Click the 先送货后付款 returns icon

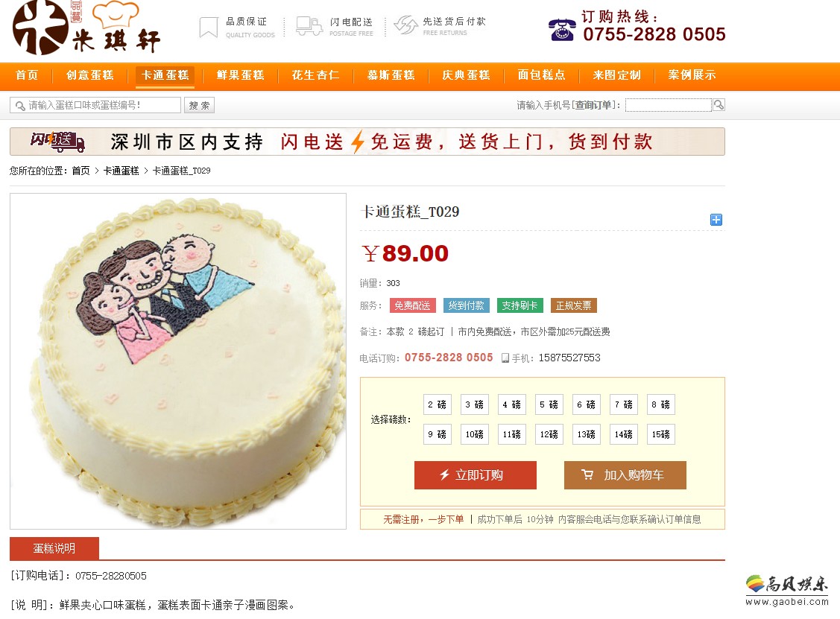coord(405,25)
